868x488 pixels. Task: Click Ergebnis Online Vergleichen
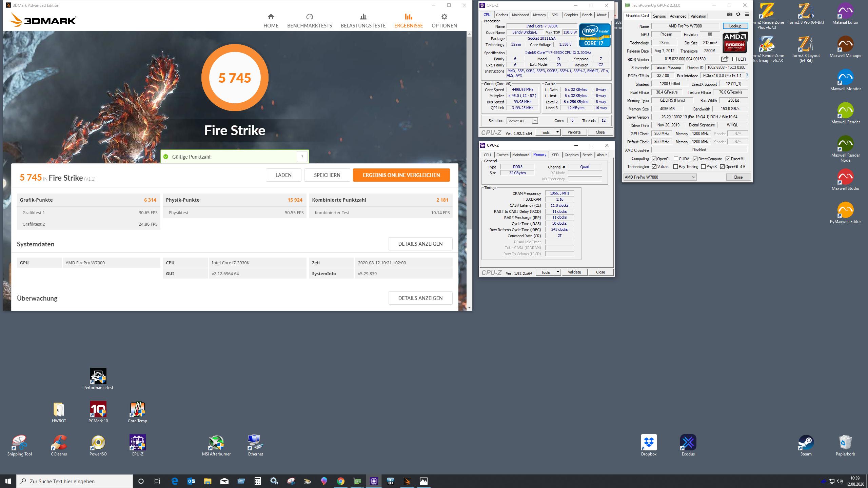pyautogui.click(x=401, y=175)
